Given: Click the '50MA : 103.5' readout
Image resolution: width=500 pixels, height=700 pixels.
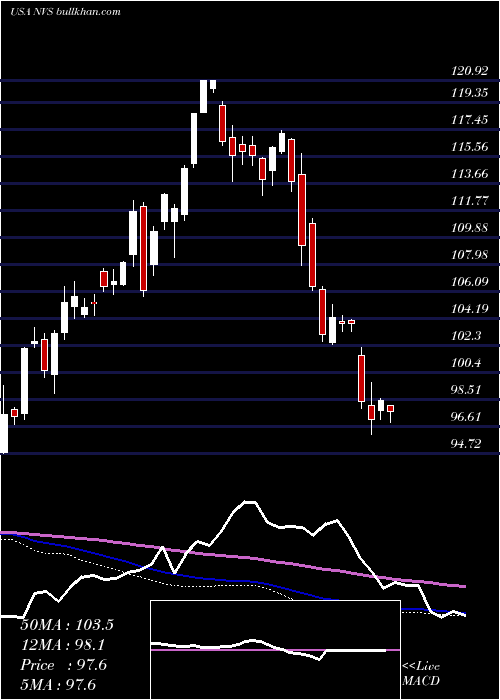Looking at the screenshot, I should click(x=67, y=625).
